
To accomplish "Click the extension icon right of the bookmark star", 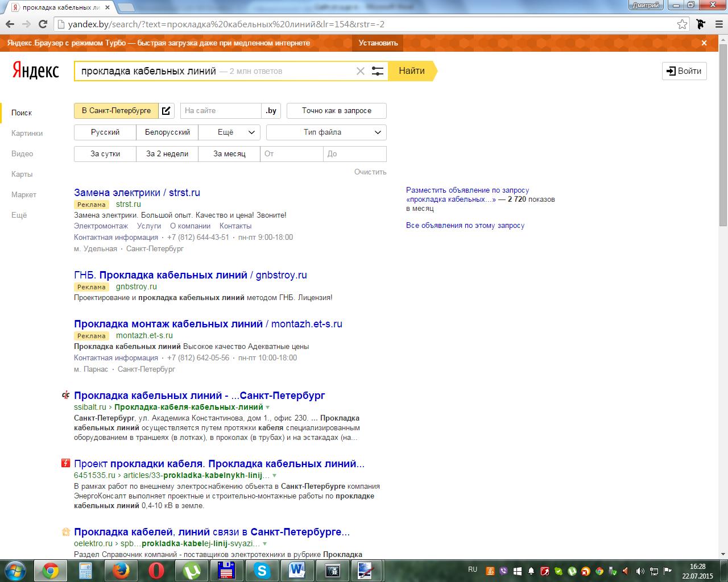I will pyautogui.click(x=700, y=24).
